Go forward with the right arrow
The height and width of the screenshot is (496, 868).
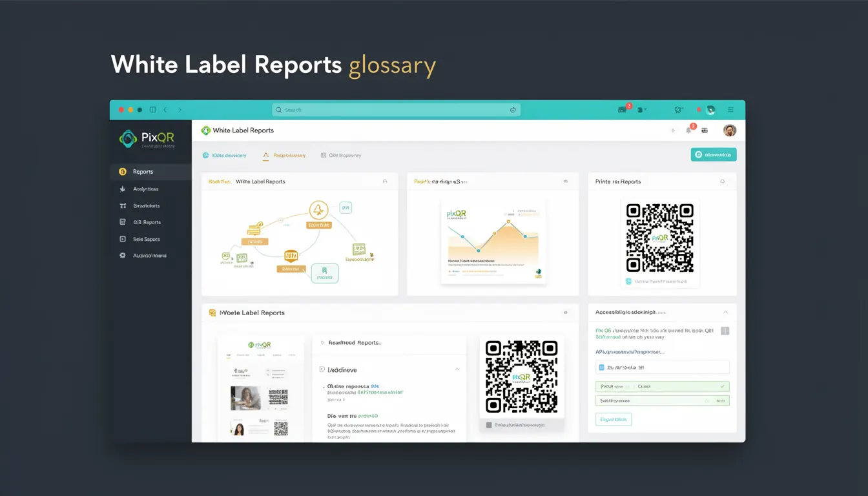click(180, 110)
